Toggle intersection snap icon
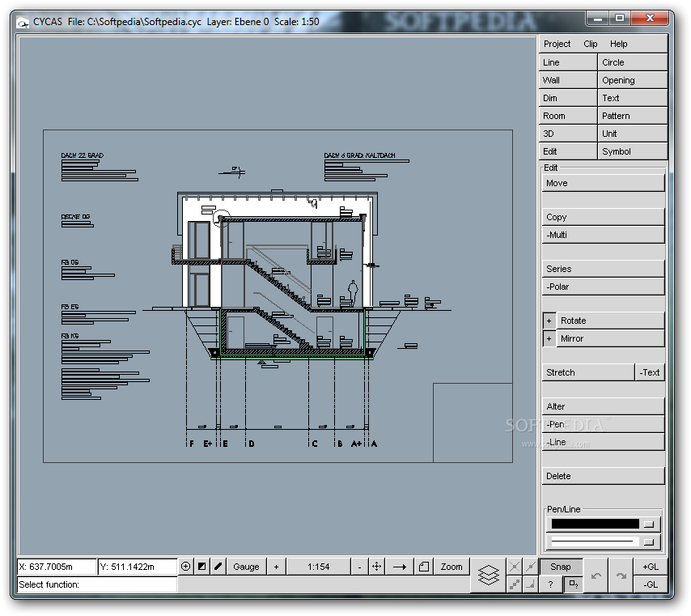 [515, 567]
